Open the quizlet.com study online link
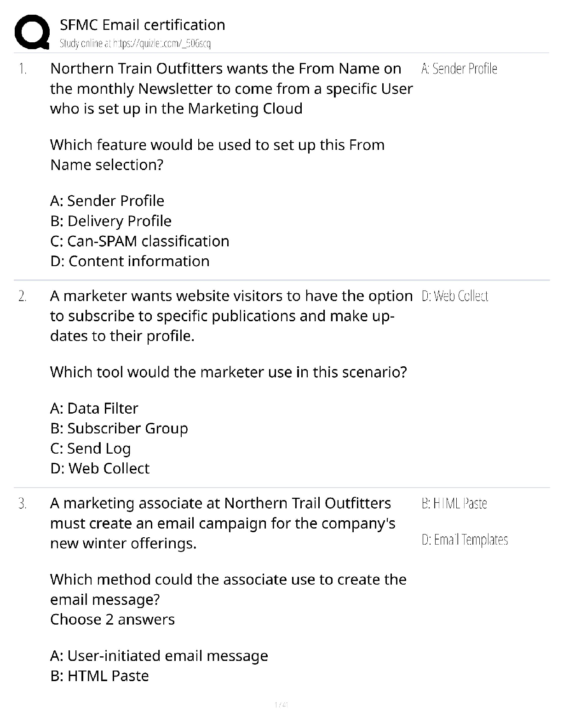 pyautogui.click(x=135, y=44)
